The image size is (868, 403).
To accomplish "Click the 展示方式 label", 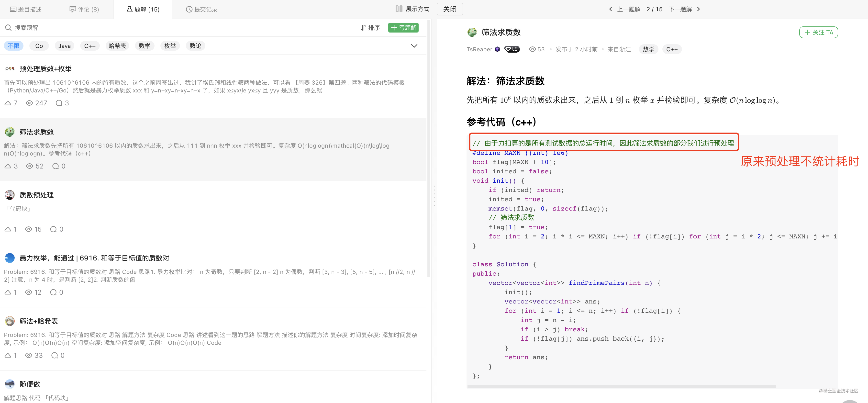I will pyautogui.click(x=417, y=9).
